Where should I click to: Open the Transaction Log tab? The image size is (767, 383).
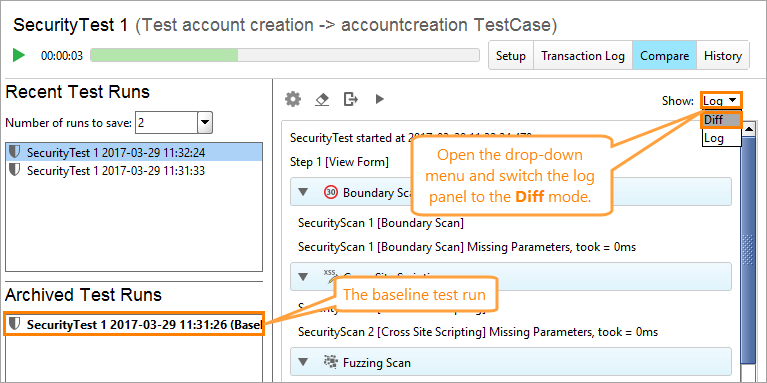pyautogui.click(x=583, y=56)
